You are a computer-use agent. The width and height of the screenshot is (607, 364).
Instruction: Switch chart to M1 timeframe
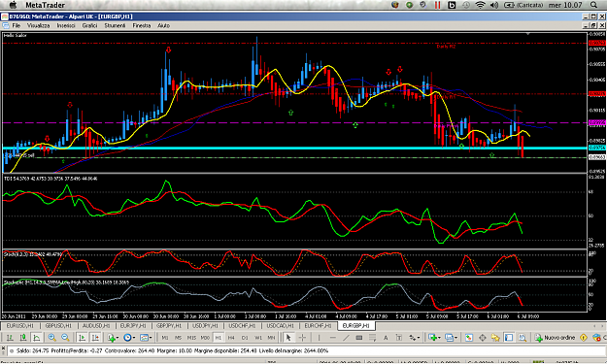[x=165, y=338]
